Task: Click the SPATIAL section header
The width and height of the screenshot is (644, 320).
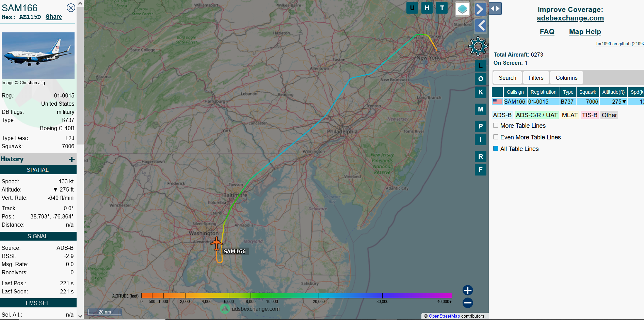Action: [38, 170]
